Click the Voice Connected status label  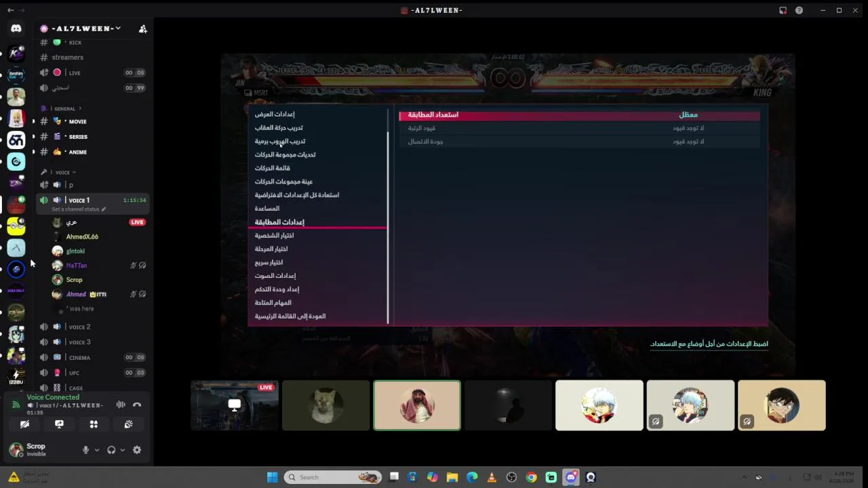(53, 397)
